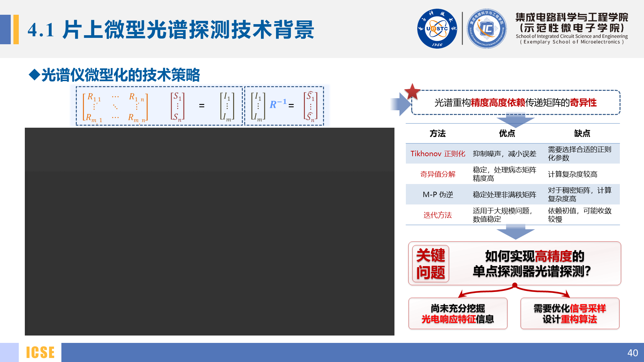Select the M-P 伪逆 method cell
This screenshot has height=362, width=644.
pos(438,195)
